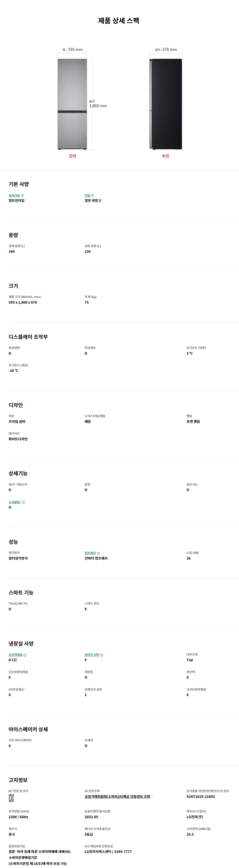
Task: Click the 신선야채실 underlined link
Action: click(16, 655)
